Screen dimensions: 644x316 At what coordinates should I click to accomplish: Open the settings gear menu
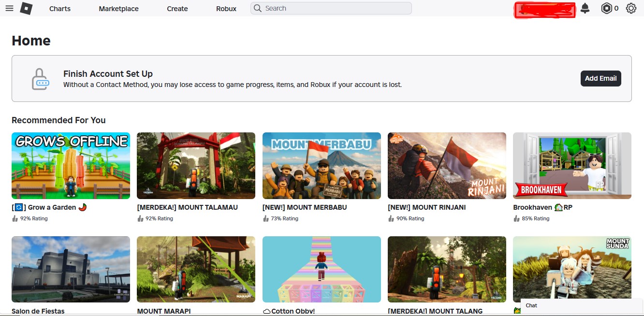pyautogui.click(x=631, y=8)
